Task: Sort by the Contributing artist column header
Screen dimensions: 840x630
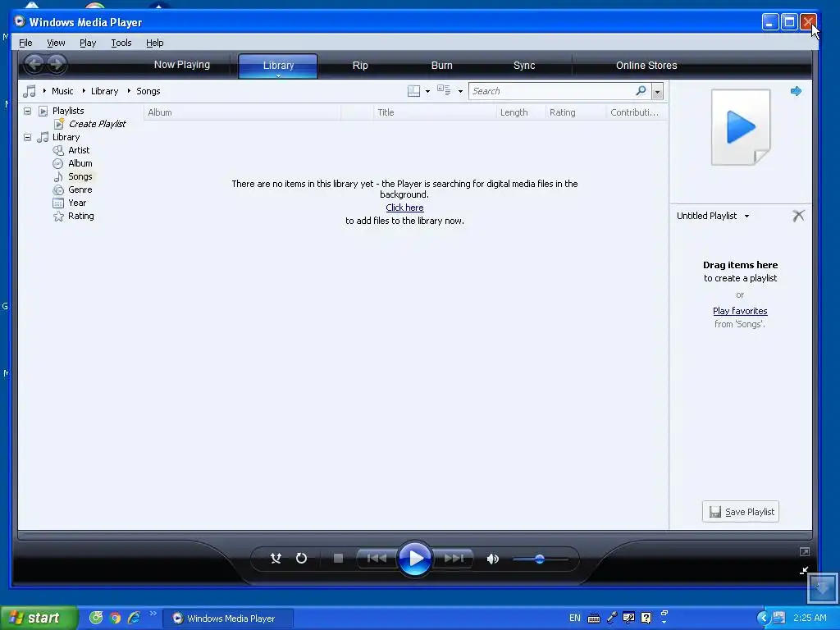Action: click(637, 112)
